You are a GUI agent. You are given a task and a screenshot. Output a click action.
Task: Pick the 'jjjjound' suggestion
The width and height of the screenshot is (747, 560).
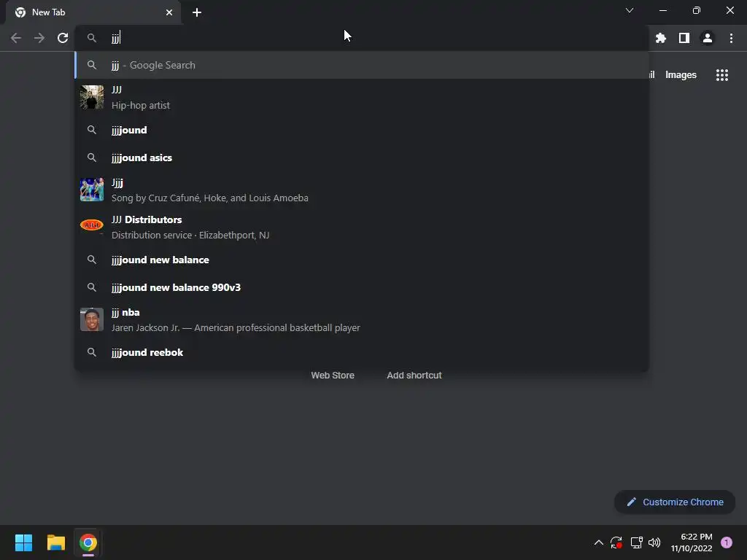(362, 130)
